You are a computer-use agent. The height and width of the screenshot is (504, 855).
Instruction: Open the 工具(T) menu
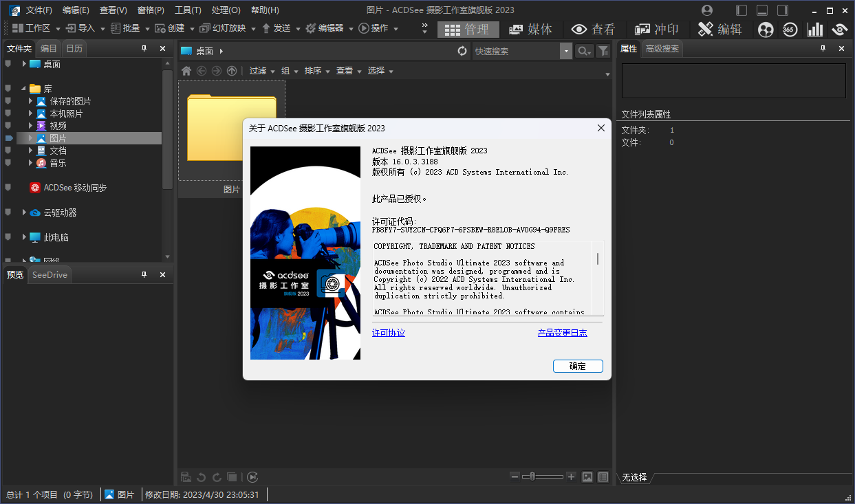pos(188,10)
